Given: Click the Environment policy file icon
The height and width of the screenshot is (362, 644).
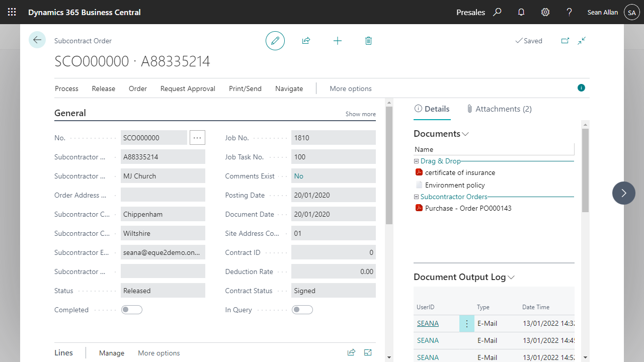Looking at the screenshot, I should pos(419,185).
